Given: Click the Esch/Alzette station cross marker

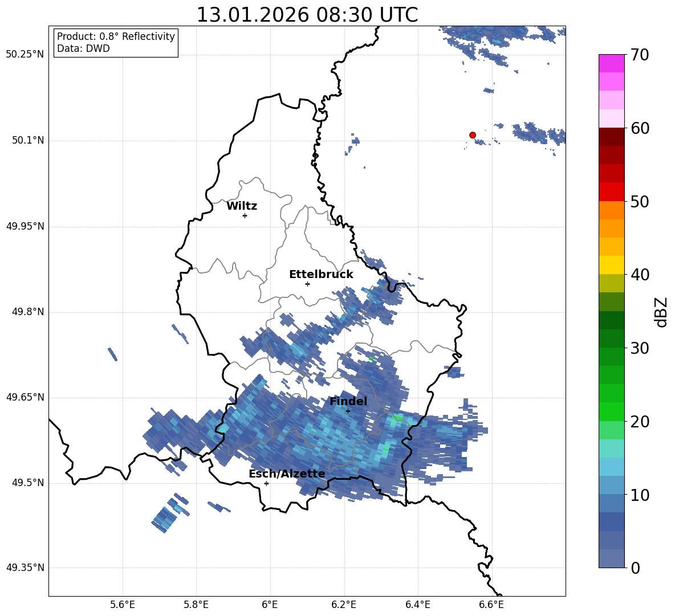Looking at the screenshot, I should tap(266, 483).
